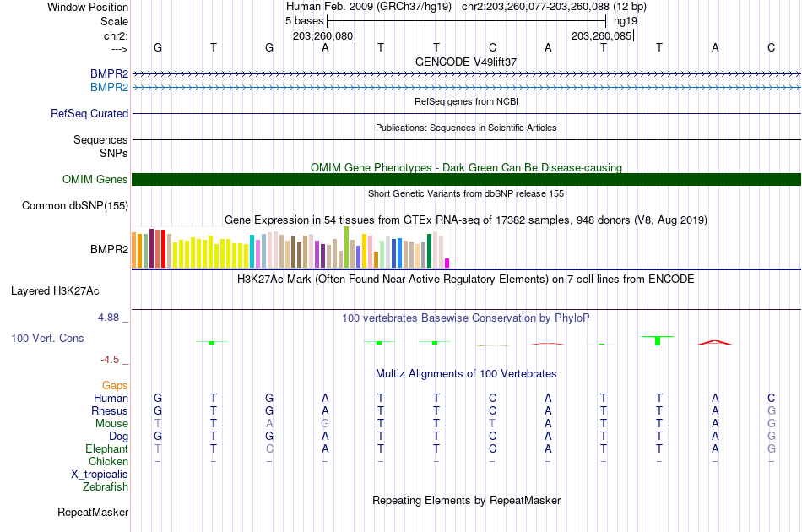Click the Scale label
The height and width of the screenshot is (532, 802).
point(115,21)
